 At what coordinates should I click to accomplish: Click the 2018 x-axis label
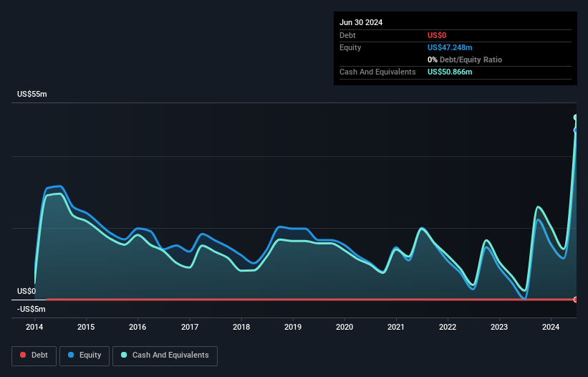click(x=241, y=327)
